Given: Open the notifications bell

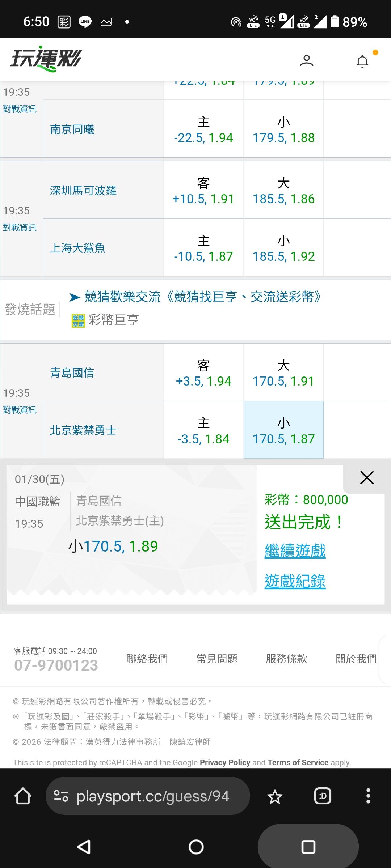Looking at the screenshot, I should [x=362, y=61].
